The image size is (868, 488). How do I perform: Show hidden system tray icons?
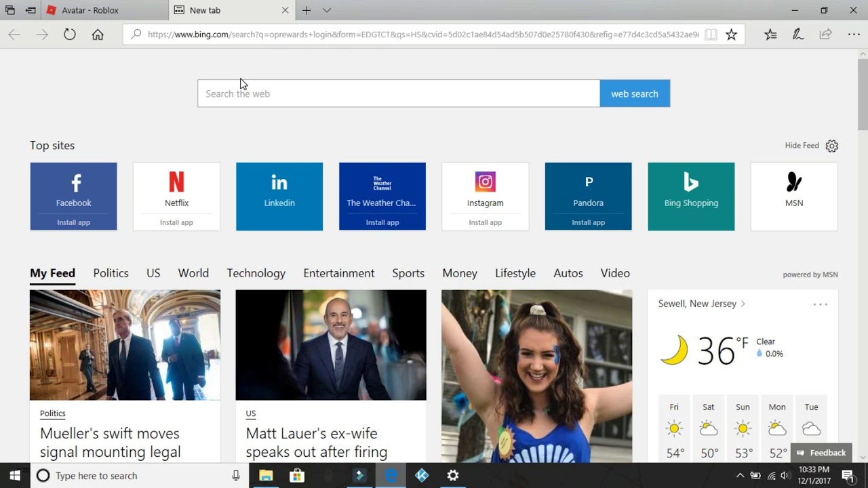tap(740, 476)
